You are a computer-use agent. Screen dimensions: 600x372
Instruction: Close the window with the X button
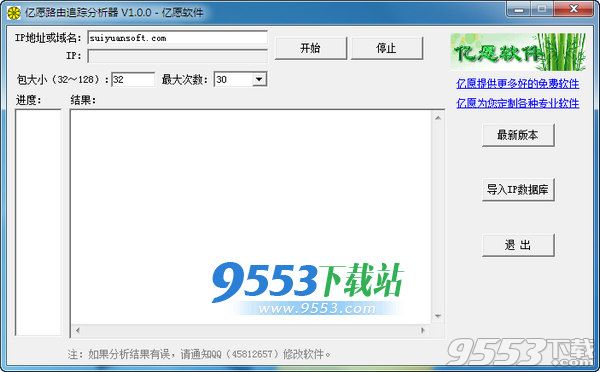[573, 9]
